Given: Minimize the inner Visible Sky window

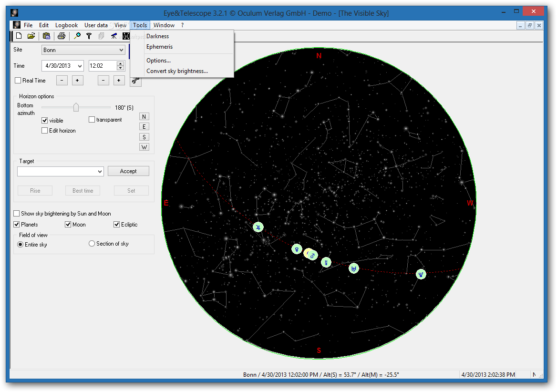Looking at the screenshot, I should click(x=520, y=25).
